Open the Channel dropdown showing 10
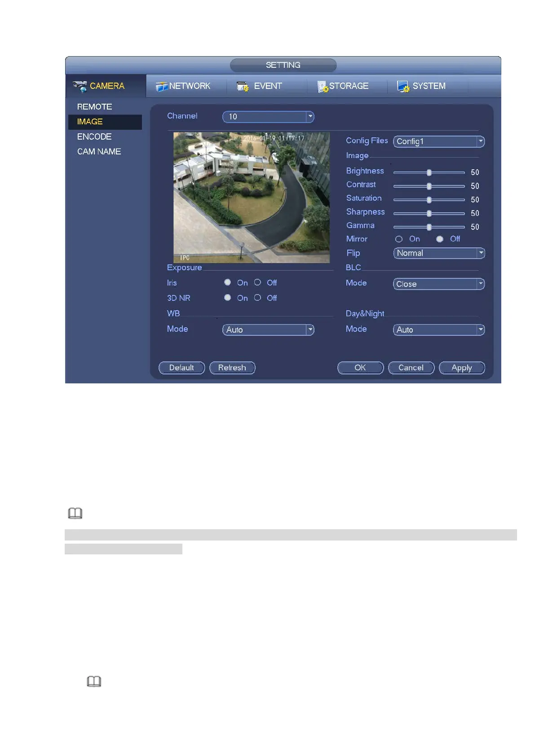This screenshot has width=535, height=756. click(268, 117)
